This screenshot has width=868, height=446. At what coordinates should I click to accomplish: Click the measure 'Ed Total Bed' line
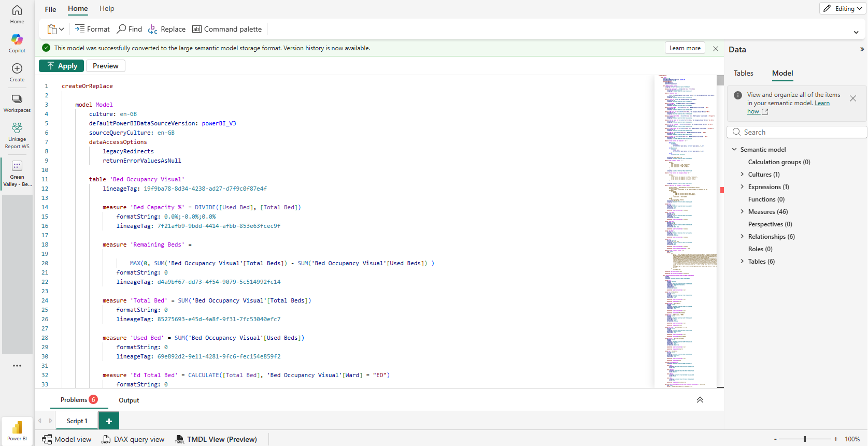[x=246, y=375]
